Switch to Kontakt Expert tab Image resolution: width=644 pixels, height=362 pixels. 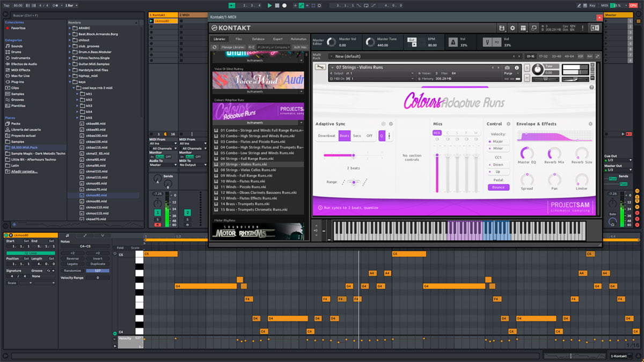pos(277,39)
